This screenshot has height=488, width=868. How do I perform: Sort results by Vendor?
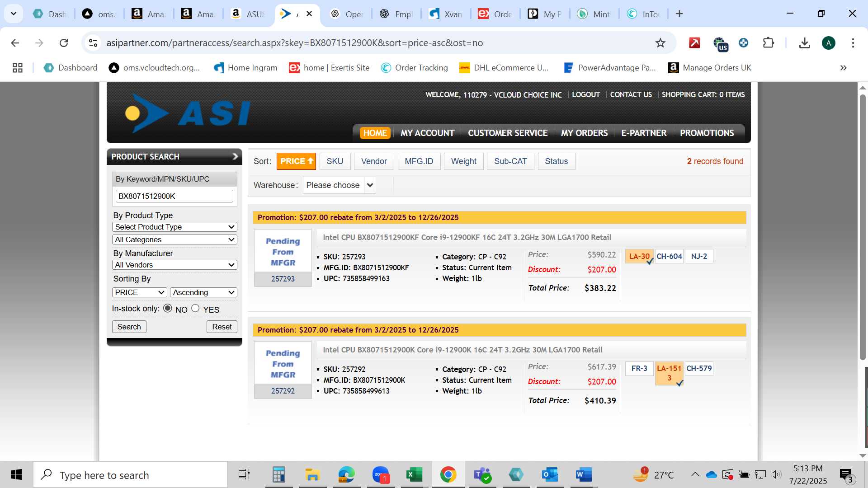pyautogui.click(x=374, y=161)
